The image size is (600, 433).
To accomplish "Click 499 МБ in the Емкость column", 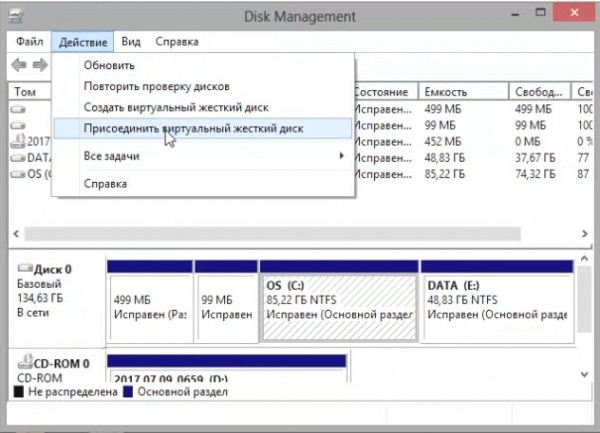I will pyautogui.click(x=443, y=109).
